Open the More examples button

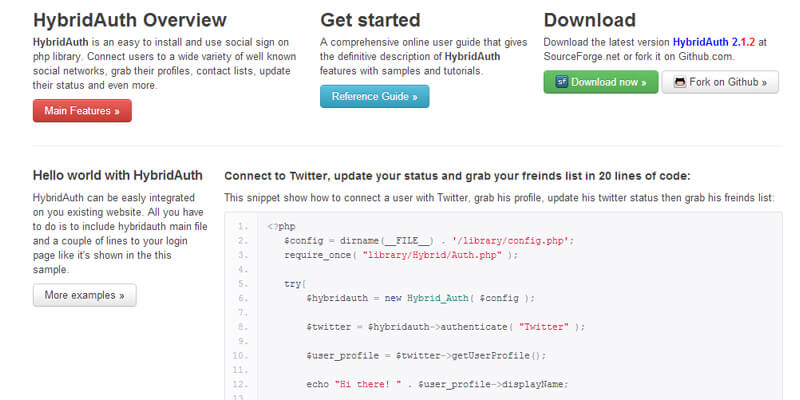tap(84, 295)
